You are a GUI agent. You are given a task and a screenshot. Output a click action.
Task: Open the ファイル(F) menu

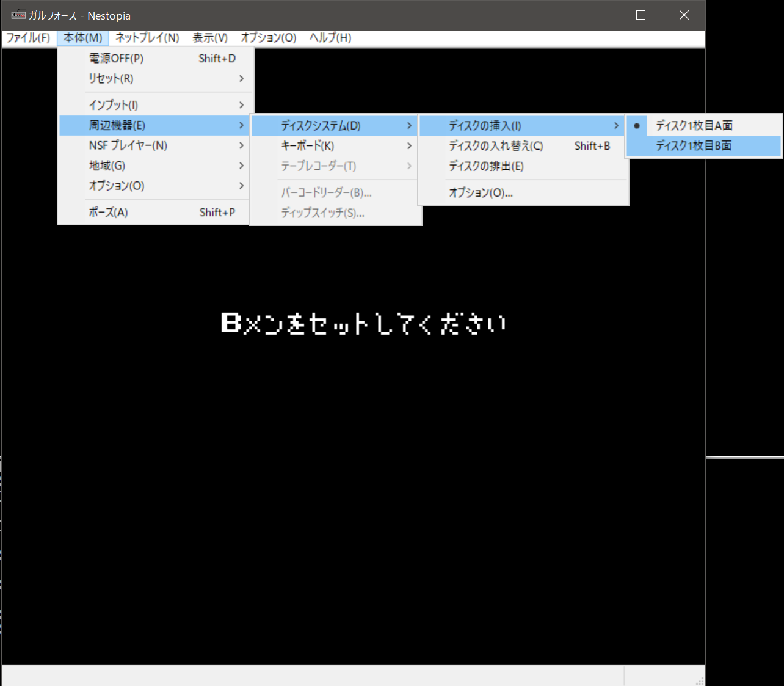click(28, 38)
